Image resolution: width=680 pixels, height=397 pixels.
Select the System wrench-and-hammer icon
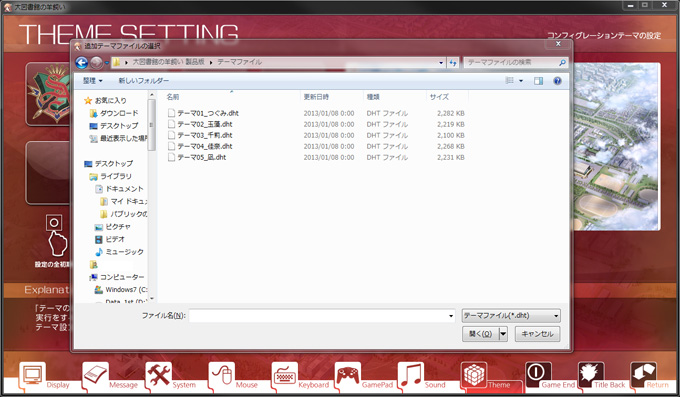159,375
